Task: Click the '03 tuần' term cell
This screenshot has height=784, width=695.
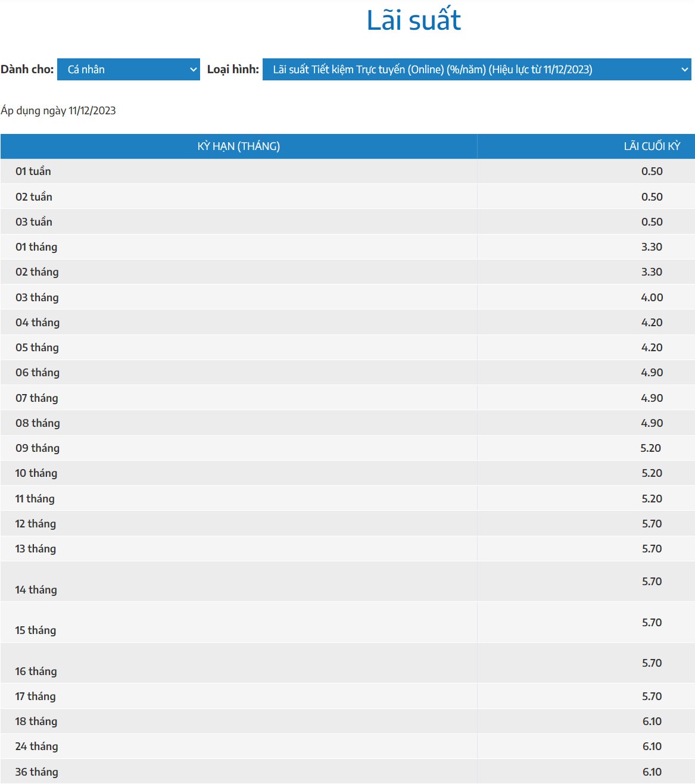Action: click(34, 222)
